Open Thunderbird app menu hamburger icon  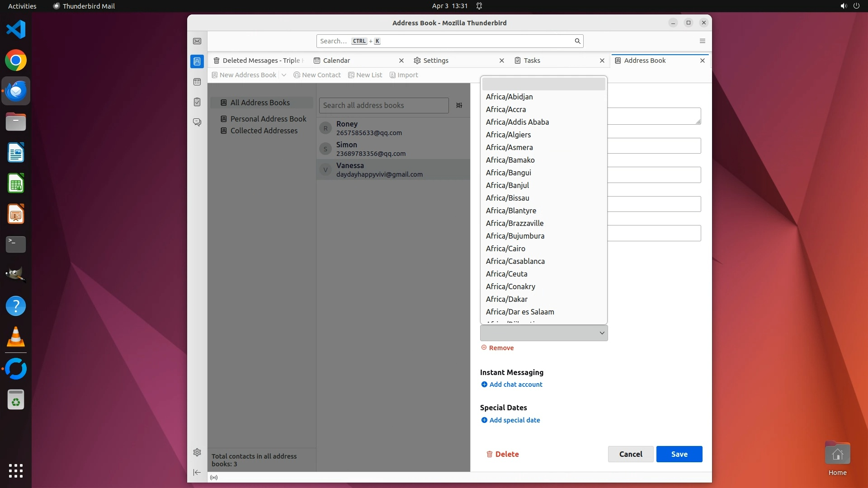702,41
